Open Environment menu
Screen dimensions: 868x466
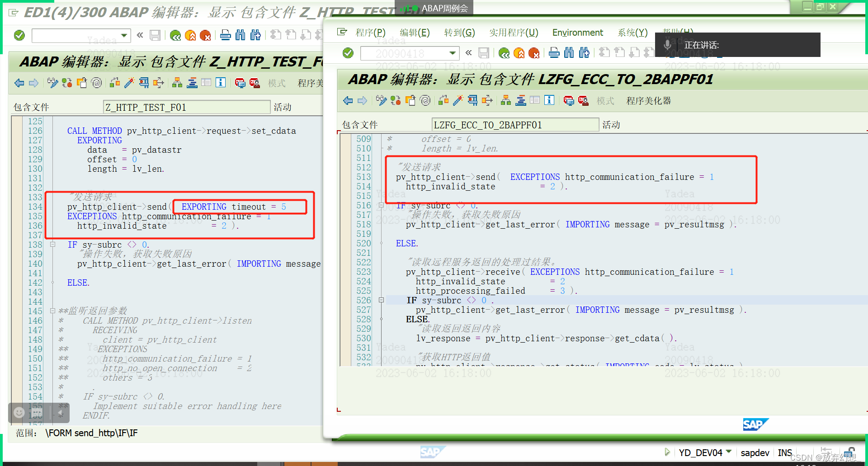click(x=577, y=33)
